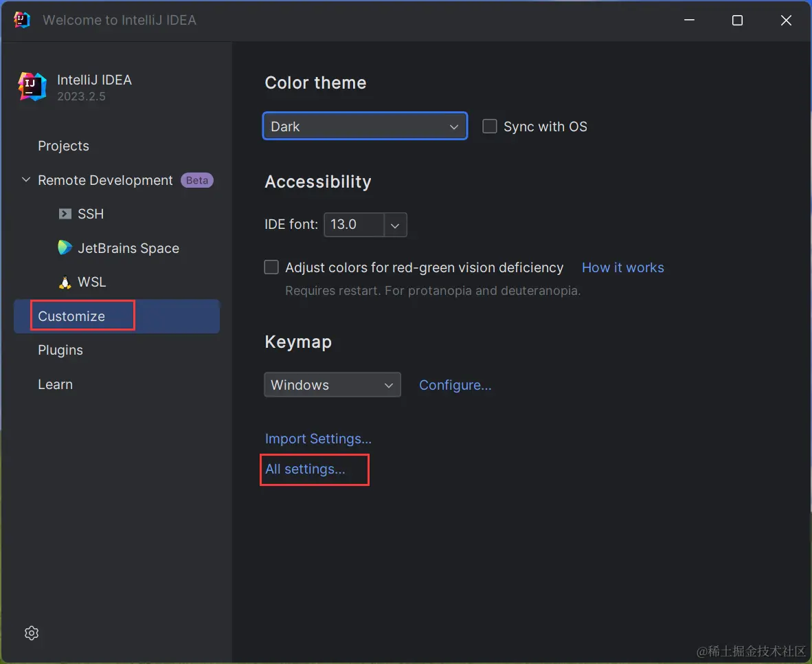
Task: Click the IntelliJ icon in the title bar
Action: [x=22, y=20]
